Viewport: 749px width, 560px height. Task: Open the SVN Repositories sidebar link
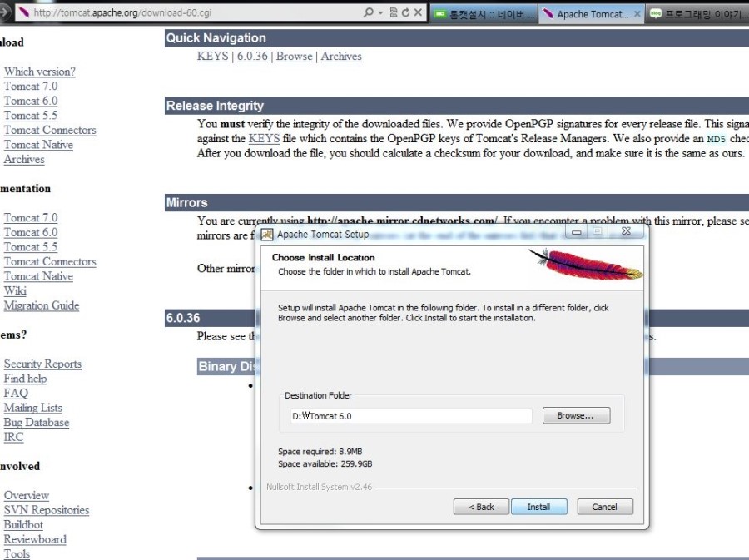(47, 510)
